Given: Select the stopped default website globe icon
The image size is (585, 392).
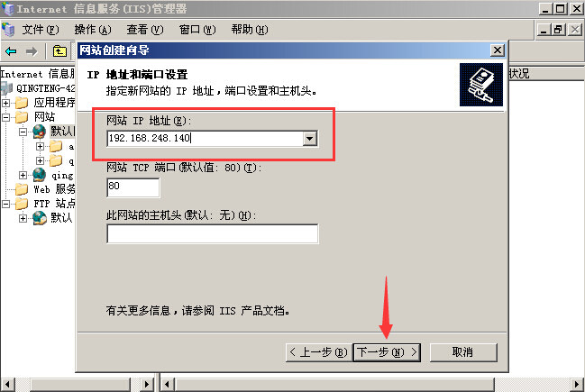Looking at the screenshot, I should click(x=39, y=132).
